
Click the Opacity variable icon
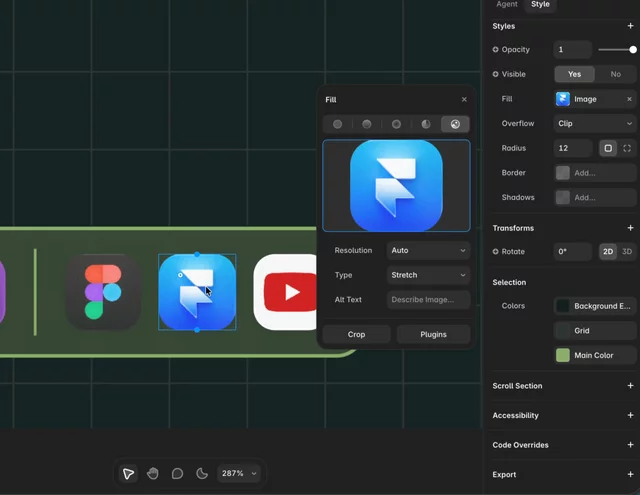(x=496, y=49)
